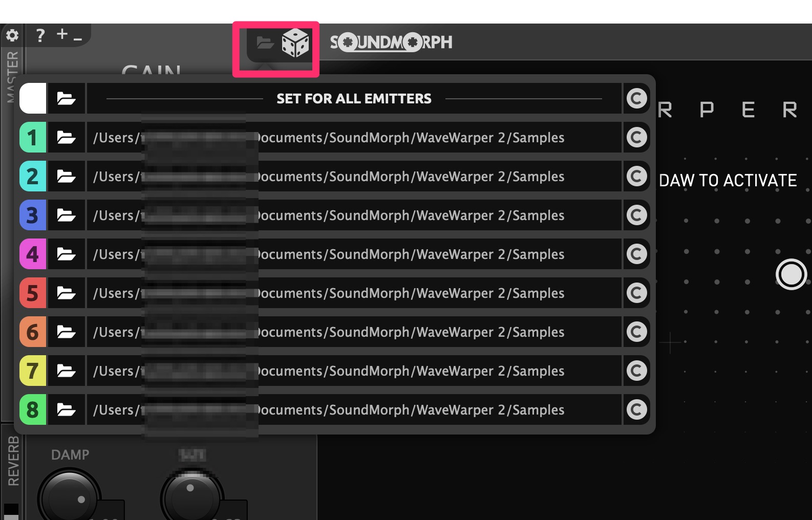The height and width of the screenshot is (520, 812).
Task: Browse folder for emitter 4
Action: pos(66,254)
